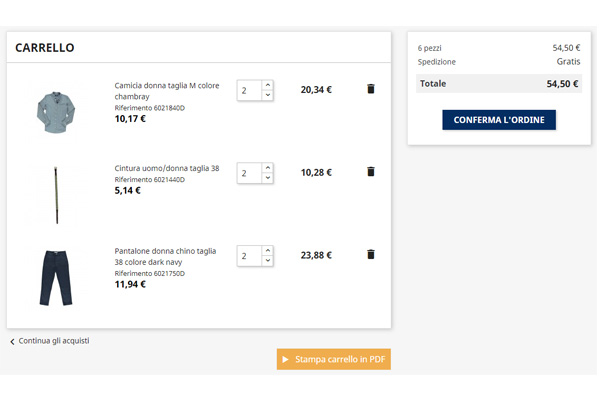Decrease quantity of Camicia donna shirt
The height and width of the screenshot is (400, 600).
[x=268, y=95]
